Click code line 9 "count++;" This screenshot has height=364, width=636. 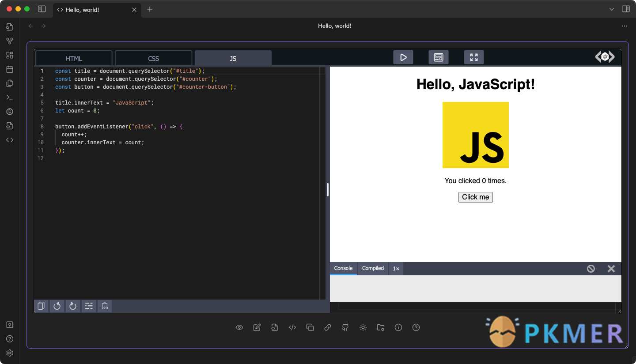pos(74,135)
